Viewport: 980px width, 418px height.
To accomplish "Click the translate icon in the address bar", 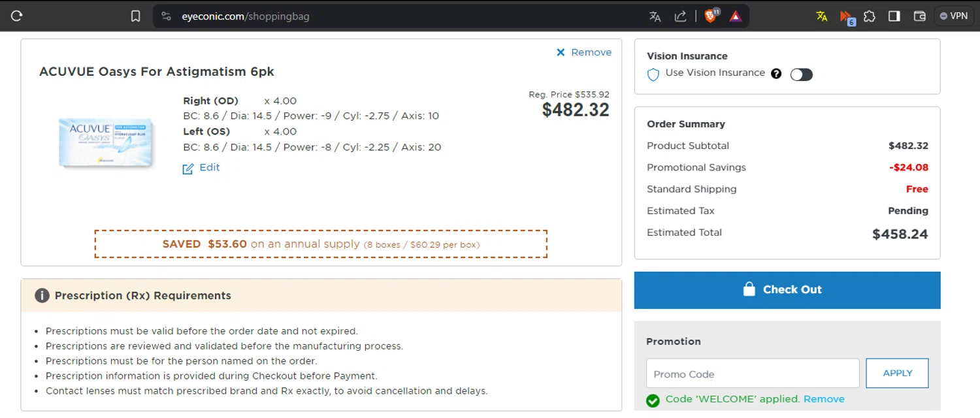I will click(x=655, y=16).
